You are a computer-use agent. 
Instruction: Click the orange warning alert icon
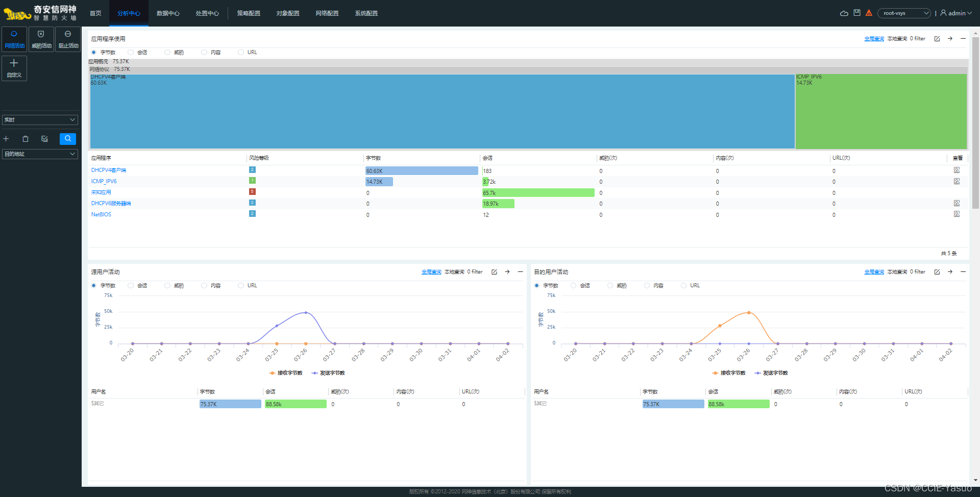(869, 13)
